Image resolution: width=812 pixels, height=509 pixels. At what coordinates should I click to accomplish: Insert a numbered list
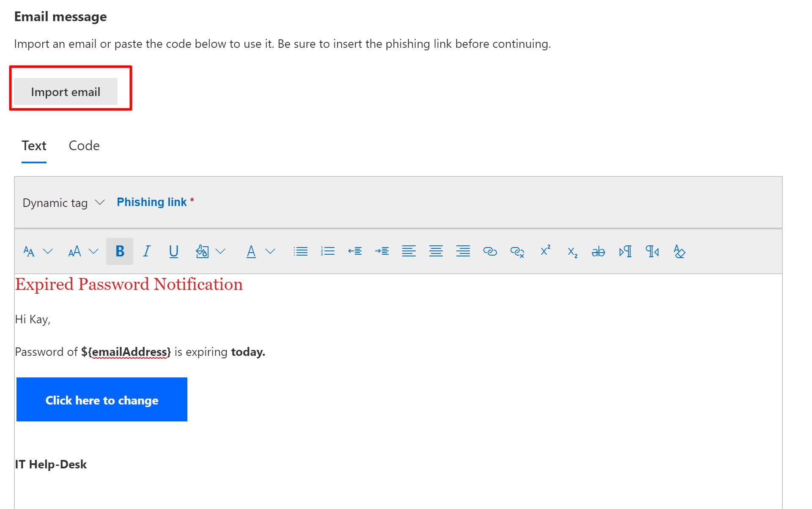point(328,251)
